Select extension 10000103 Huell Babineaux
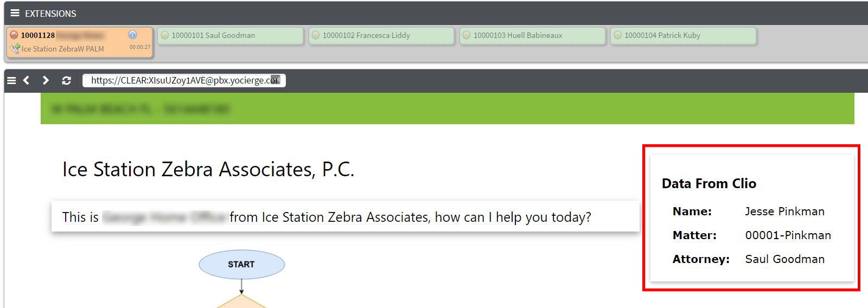868x308 pixels. [532, 36]
